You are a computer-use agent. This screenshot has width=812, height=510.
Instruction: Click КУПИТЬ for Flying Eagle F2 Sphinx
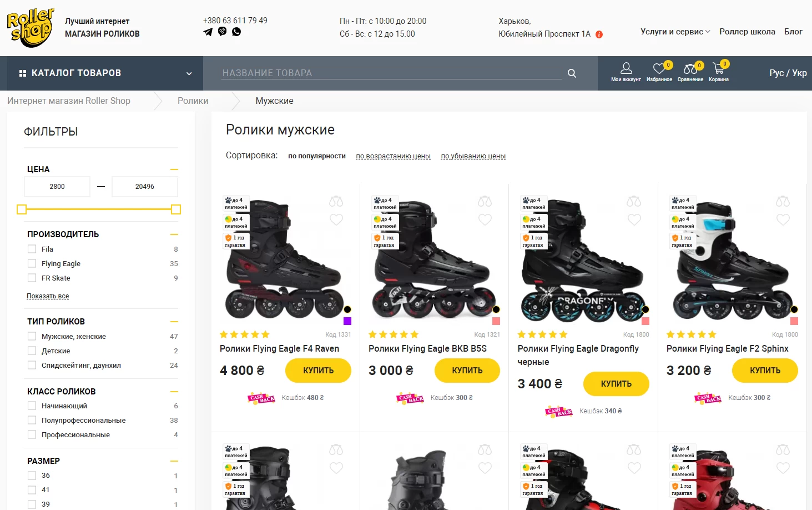click(765, 371)
